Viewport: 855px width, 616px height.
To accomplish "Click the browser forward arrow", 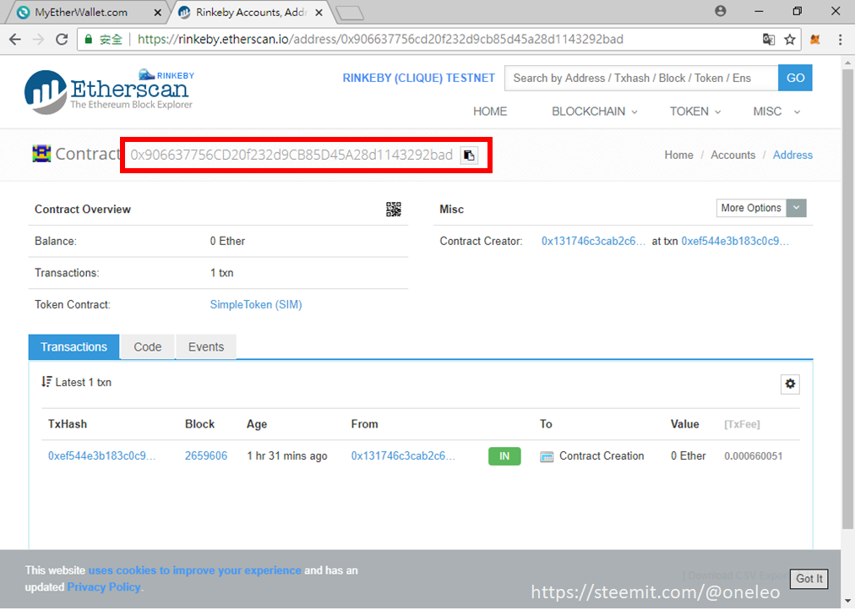I will coord(38,39).
